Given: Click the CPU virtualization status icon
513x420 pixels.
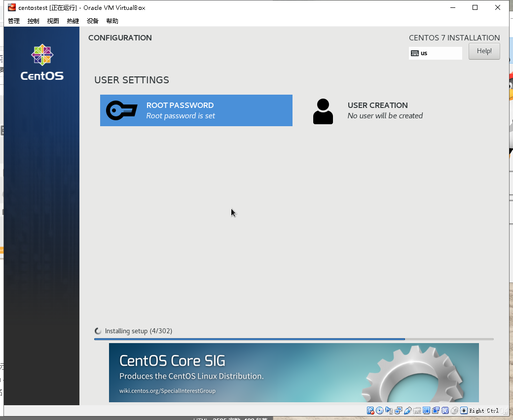Looking at the screenshot, I should click(445, 411).
